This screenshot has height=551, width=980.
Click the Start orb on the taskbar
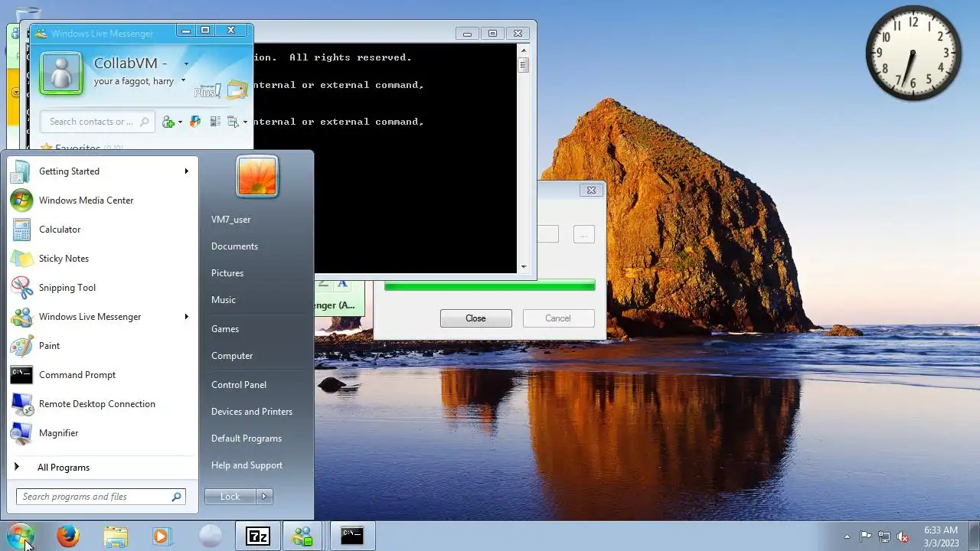click(x=20, y=536)
